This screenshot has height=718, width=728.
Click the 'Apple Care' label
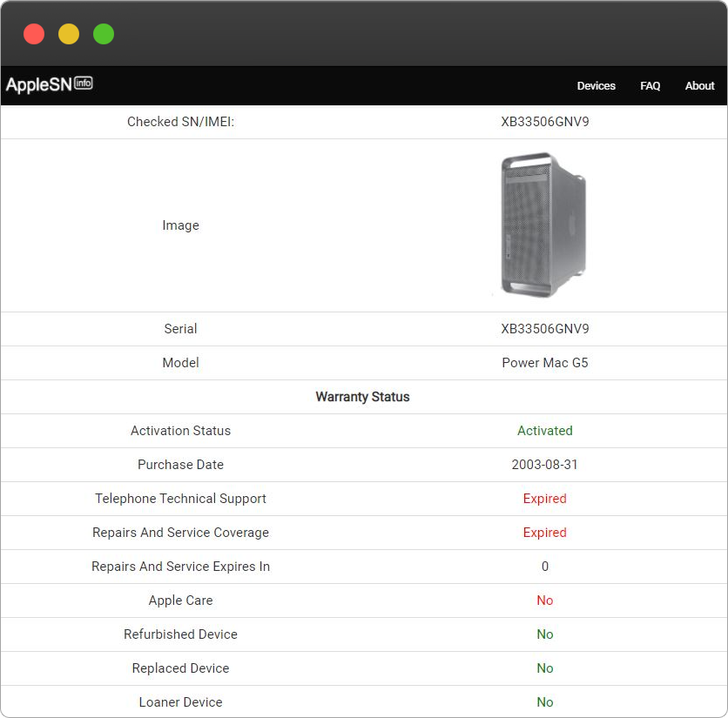180,601
